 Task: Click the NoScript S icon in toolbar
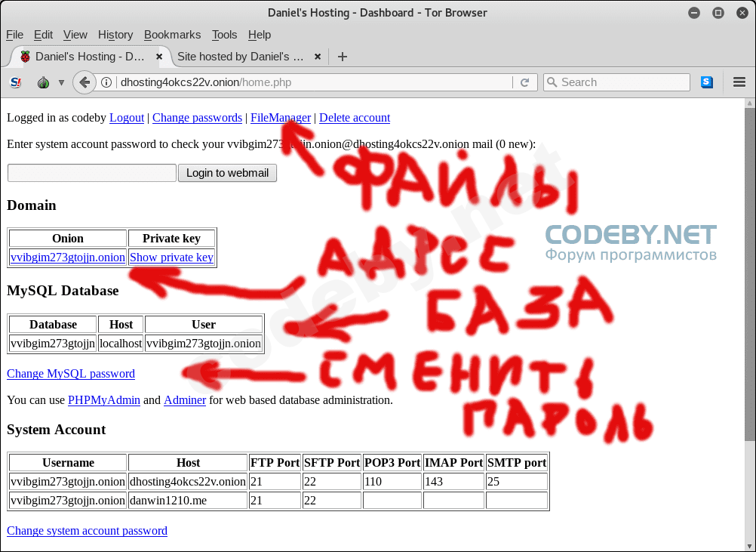point(16,82)
